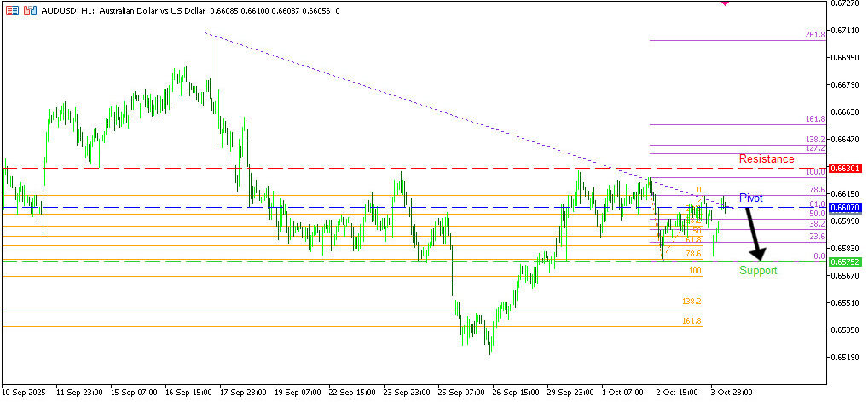Click the pink chart shift marker triangle
Viewport: 868px width, 402px height.
(725, 3)
